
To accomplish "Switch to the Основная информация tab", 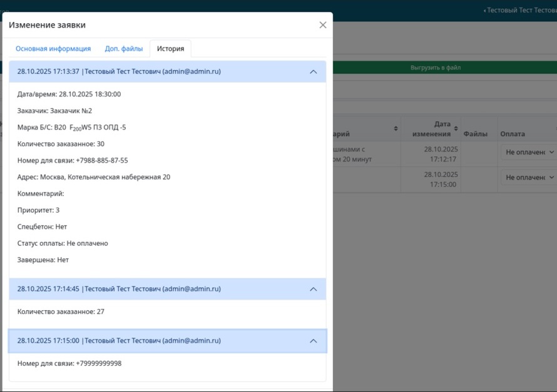I will (x=53, y=49).
